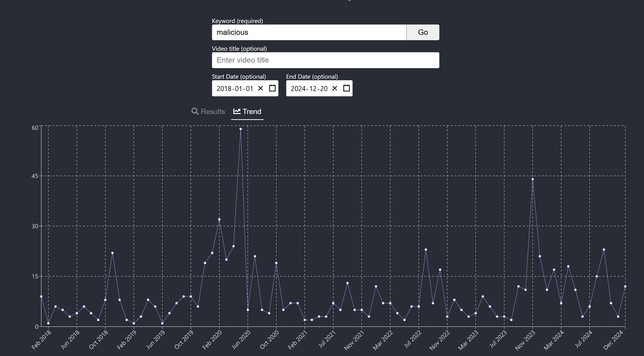Click the Feb 2020 data point at 32
This screenshot has width=644, height=356.
tap(219, 219)
